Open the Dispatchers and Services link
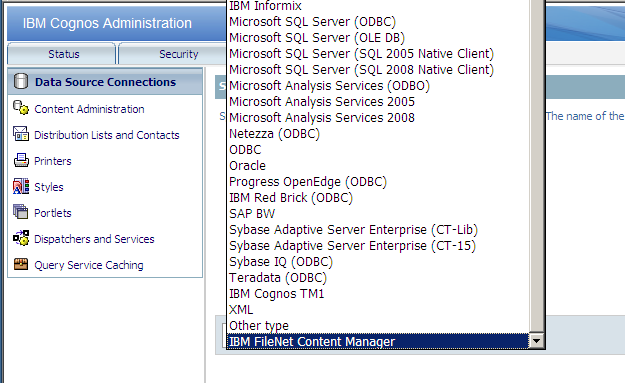Image resolution: width=625 pixels, height=383 pixels. [94, 239]
